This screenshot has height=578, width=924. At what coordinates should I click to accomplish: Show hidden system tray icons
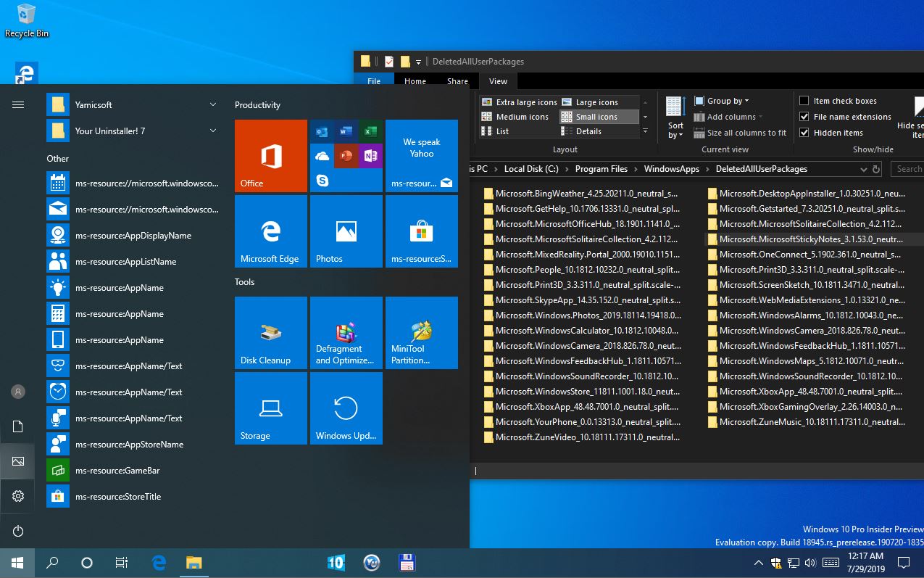[x=758, y=563]
